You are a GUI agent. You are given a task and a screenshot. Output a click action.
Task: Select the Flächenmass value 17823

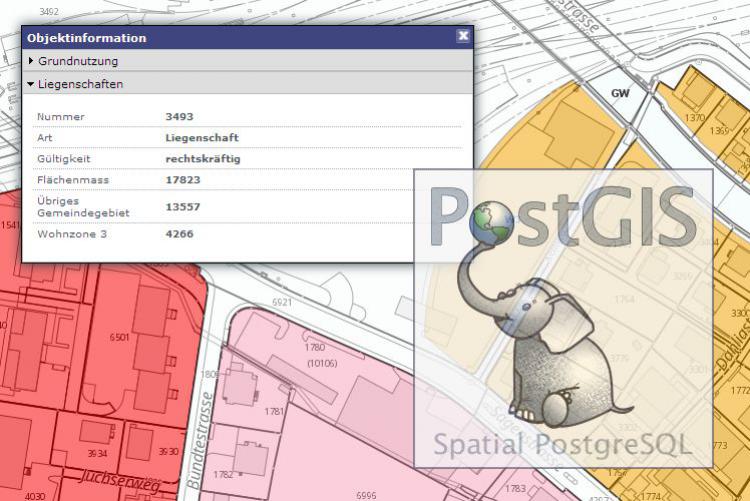pos(183,180)
